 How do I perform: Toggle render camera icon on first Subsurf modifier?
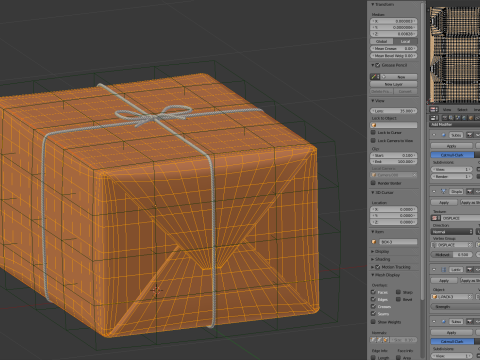coord(470,135)
